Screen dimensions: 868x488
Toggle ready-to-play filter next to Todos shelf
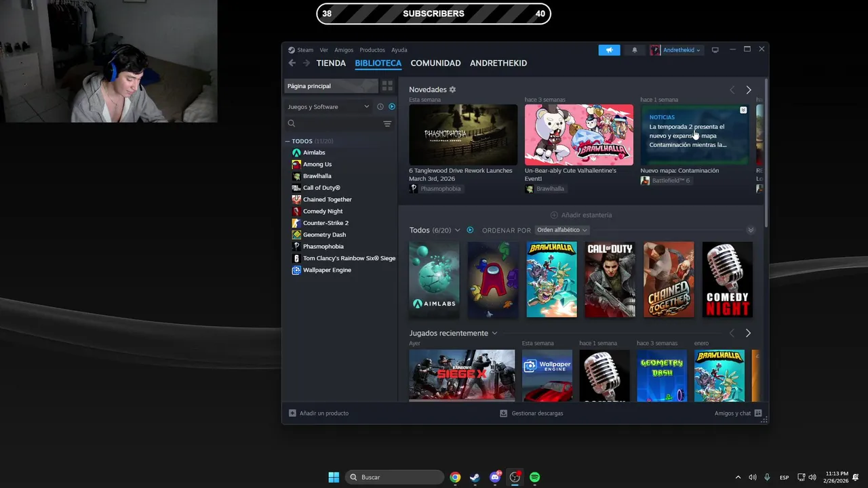coord(470,230)
